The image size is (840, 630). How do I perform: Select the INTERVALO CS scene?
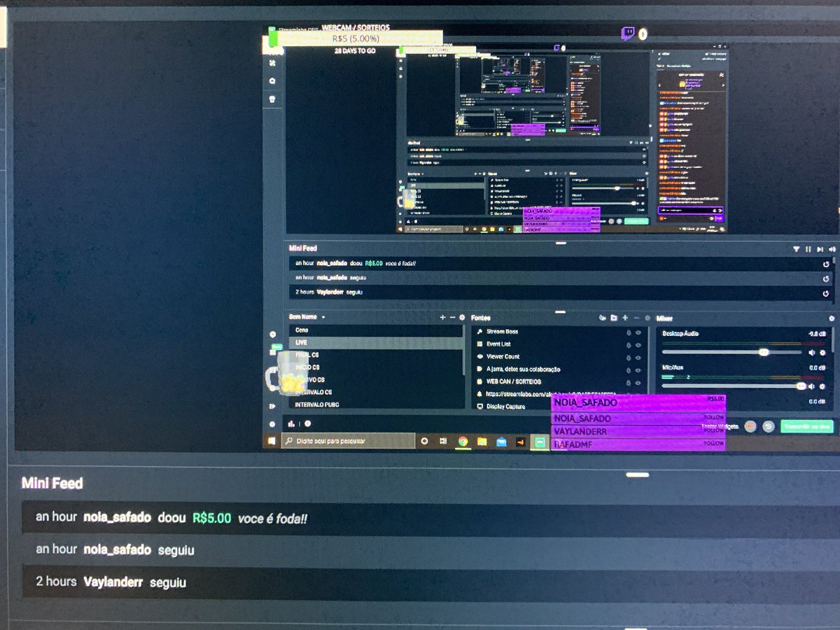click(376, 392)
